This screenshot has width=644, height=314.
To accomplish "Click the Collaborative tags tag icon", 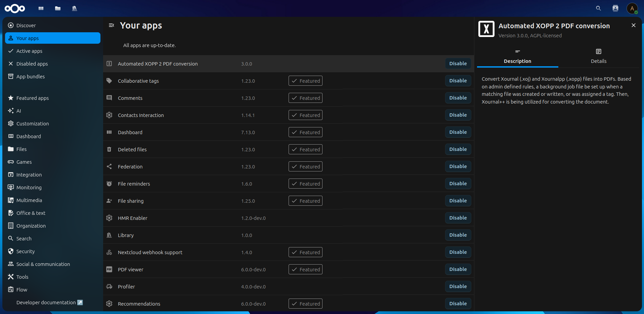I will (109, 81).
